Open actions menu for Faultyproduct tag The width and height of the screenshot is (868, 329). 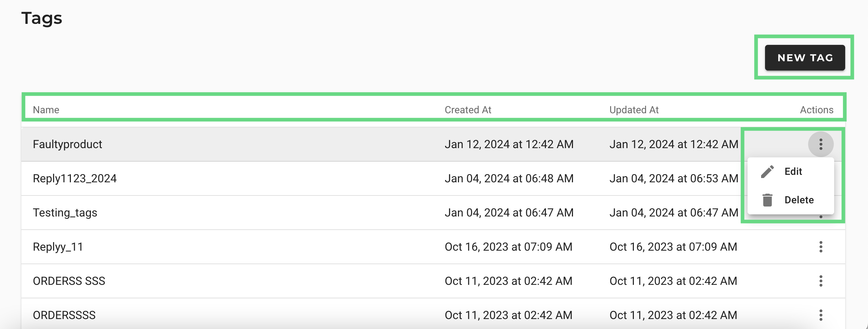[821, 144]
